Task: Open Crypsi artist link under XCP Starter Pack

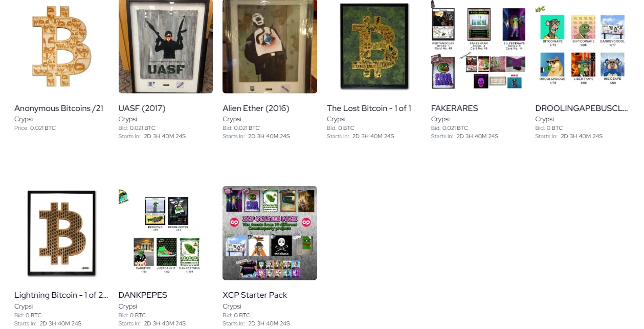Action: pos(232,306)
